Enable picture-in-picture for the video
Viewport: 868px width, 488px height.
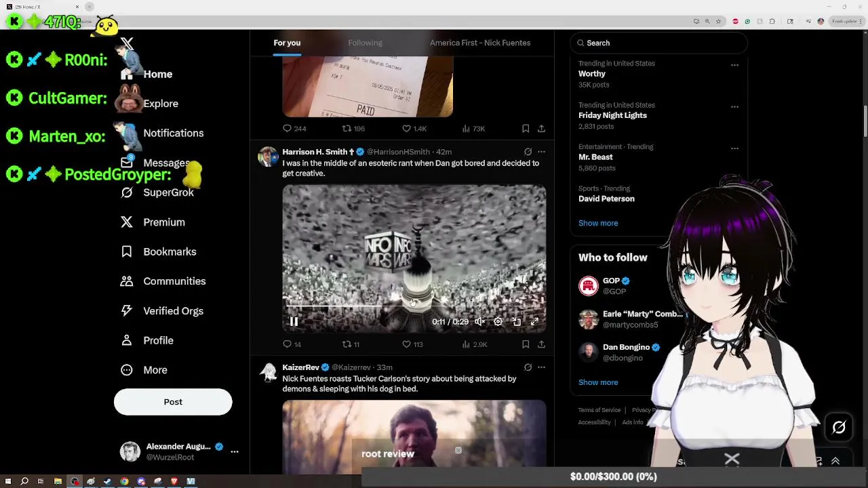[516, 322]
